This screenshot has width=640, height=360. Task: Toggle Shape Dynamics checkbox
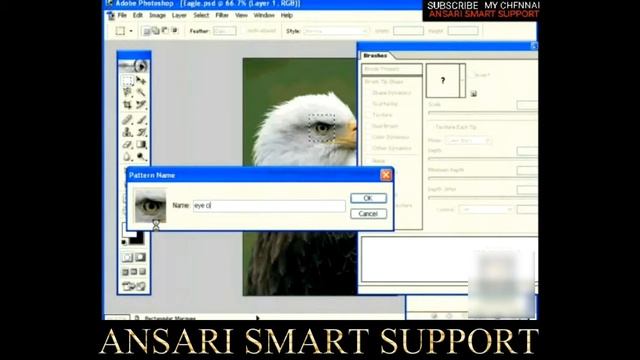368,93
